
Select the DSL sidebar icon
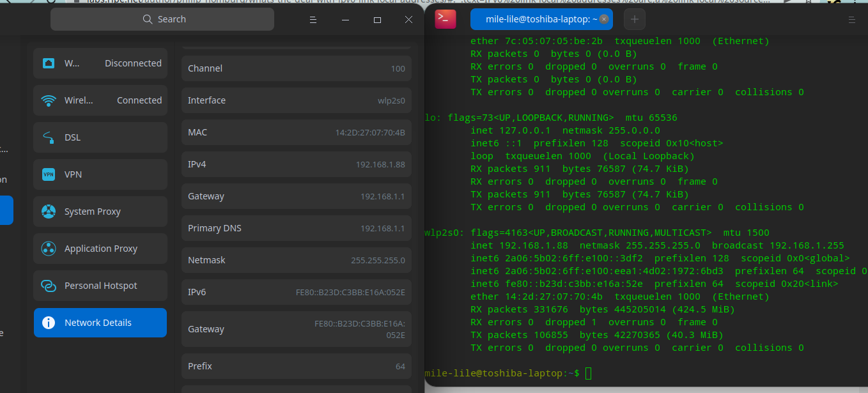[x=49, y=137]
